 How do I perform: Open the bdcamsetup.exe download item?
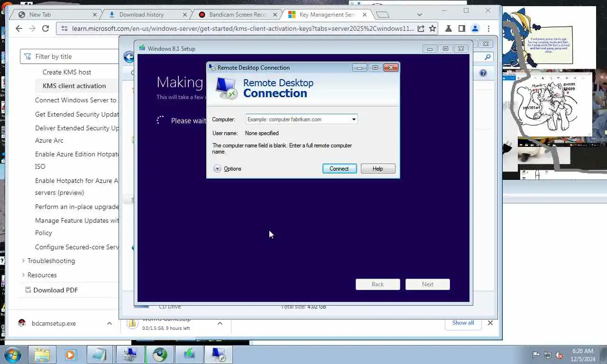[x=54, y=323]
